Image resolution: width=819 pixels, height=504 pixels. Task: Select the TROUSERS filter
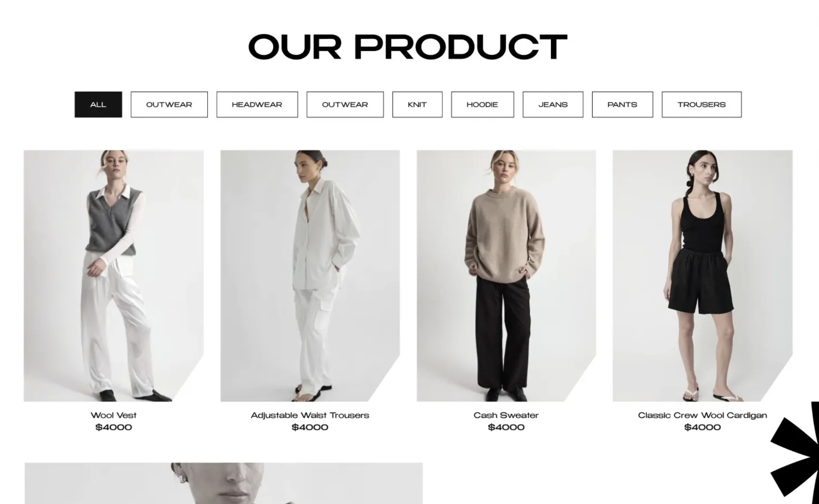click(x=702, y=104)
